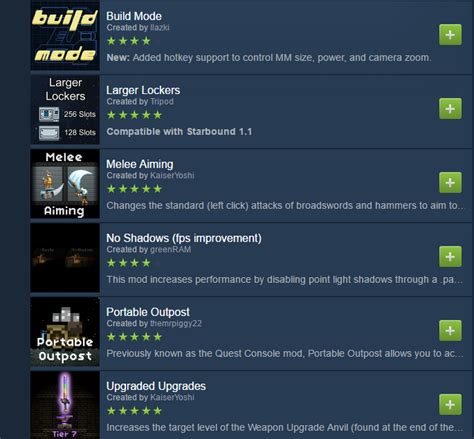Open the Upgraded Upgrades title link

tap(156, 386)
